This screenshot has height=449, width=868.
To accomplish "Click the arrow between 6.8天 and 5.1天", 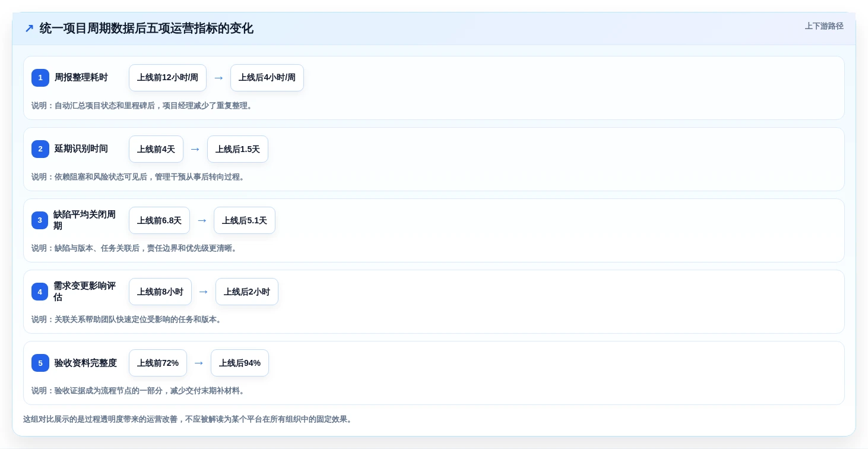I will point(202,220).
